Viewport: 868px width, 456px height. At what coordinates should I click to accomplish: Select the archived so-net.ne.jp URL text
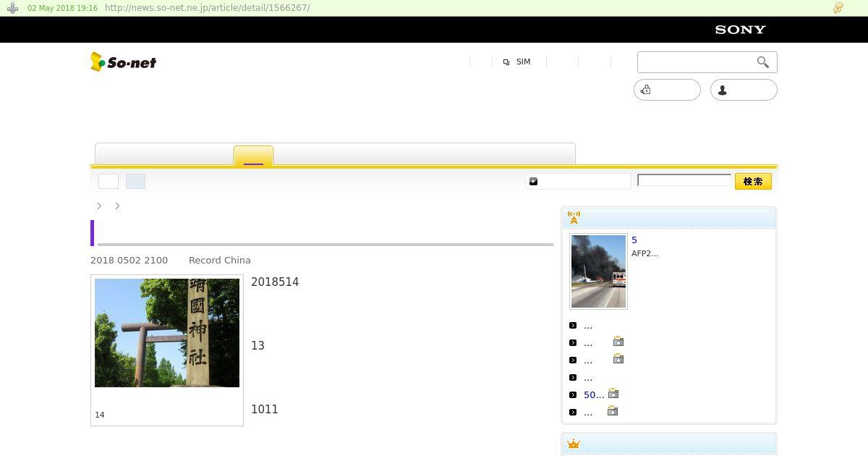[x=207, y=8]
